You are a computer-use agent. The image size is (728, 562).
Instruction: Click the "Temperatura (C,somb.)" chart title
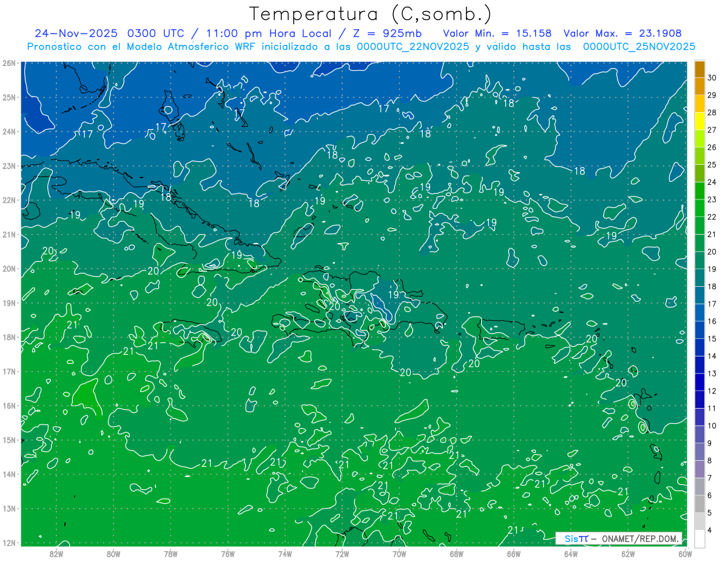click(371, 15)
